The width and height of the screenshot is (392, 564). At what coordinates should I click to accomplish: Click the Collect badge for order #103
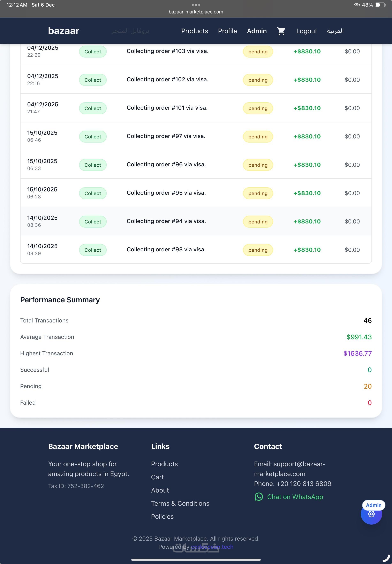[x=93, y=52]
